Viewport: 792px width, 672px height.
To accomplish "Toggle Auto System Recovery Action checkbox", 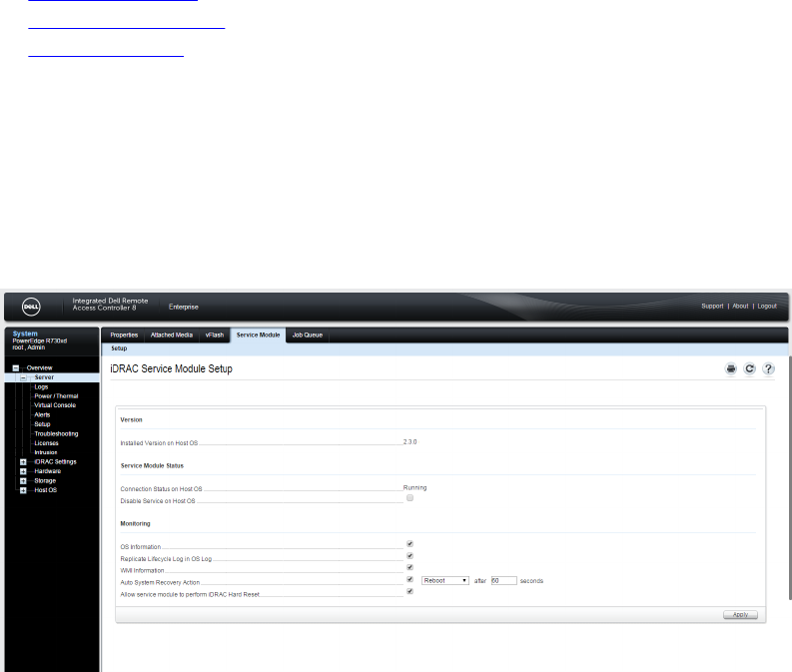I will tap(410, 579).
